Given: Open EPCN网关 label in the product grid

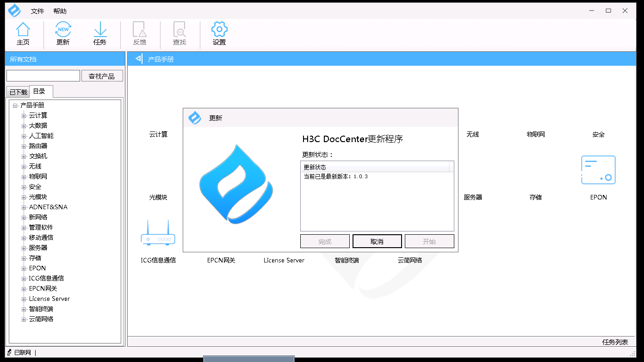Looking at the screenshot, I should [x=221, y=260].
